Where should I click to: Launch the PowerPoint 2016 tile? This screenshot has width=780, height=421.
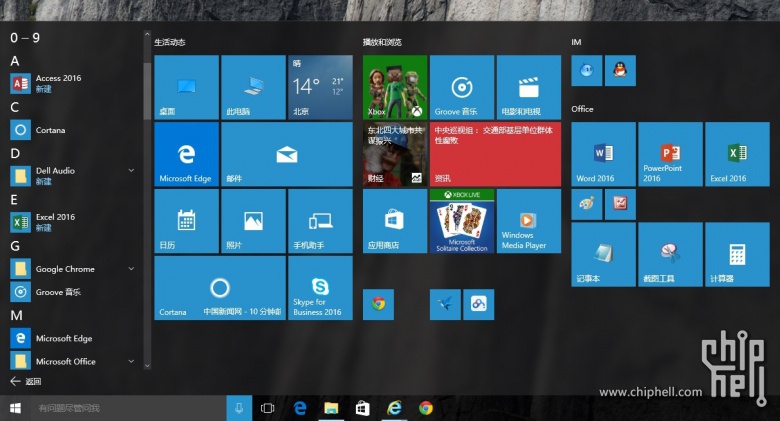coord(671,154)
